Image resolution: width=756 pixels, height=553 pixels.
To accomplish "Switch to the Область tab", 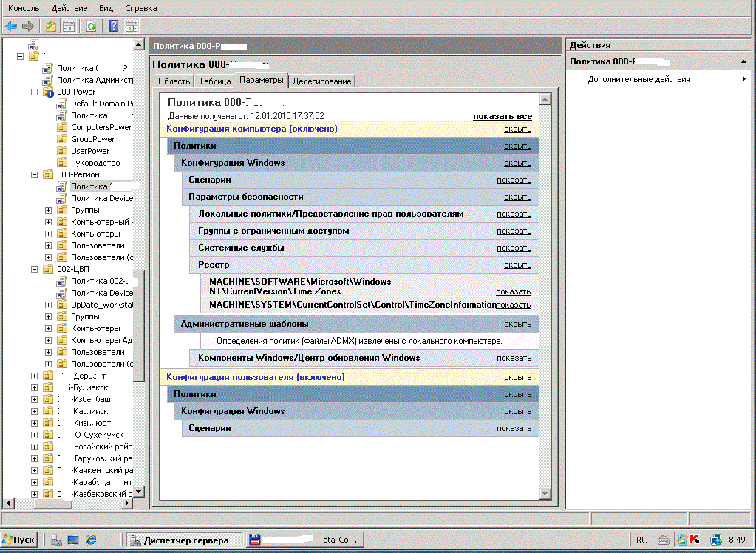I will tap(174, 81).
